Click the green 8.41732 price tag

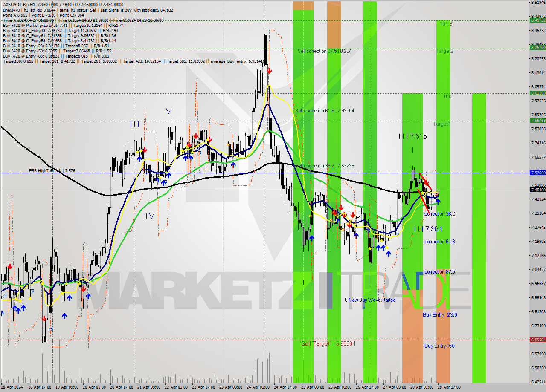[538, 20]
